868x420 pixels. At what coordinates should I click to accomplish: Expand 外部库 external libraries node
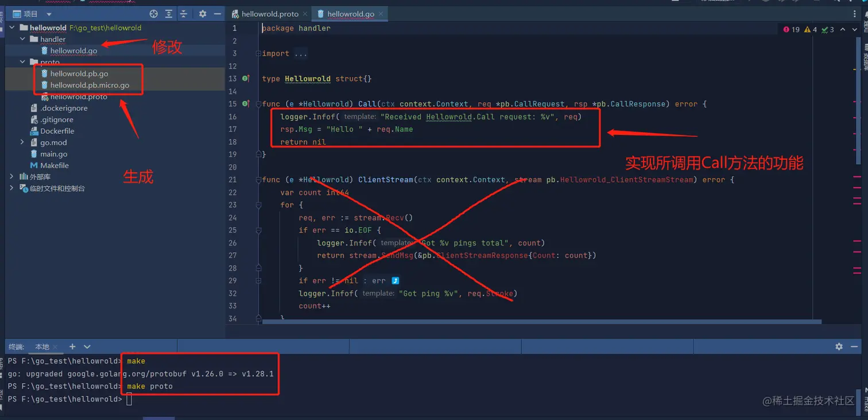pyautogui.click(x=12, y=177)
